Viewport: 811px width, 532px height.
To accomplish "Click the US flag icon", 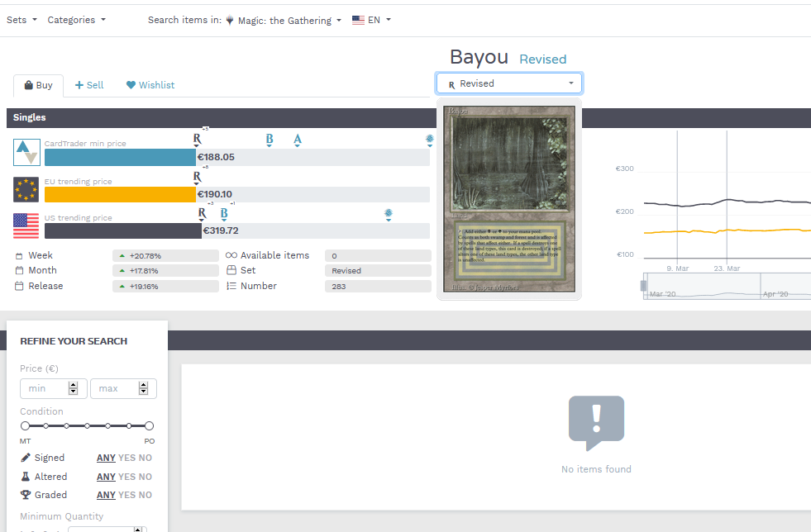I will [x=26, y=226].
